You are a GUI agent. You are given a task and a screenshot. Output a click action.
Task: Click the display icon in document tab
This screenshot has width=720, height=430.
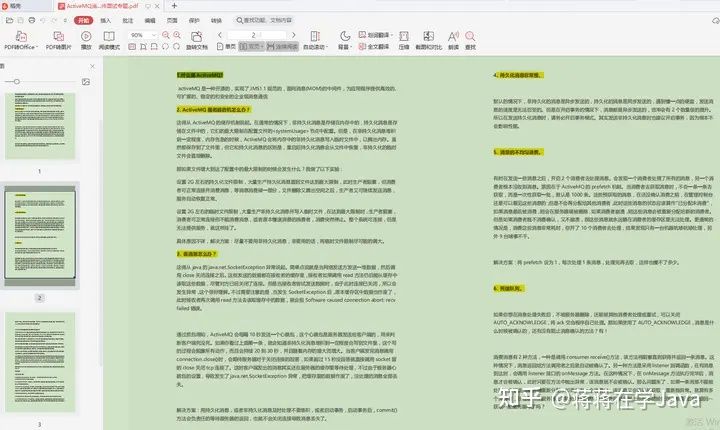tap(148, 6)
